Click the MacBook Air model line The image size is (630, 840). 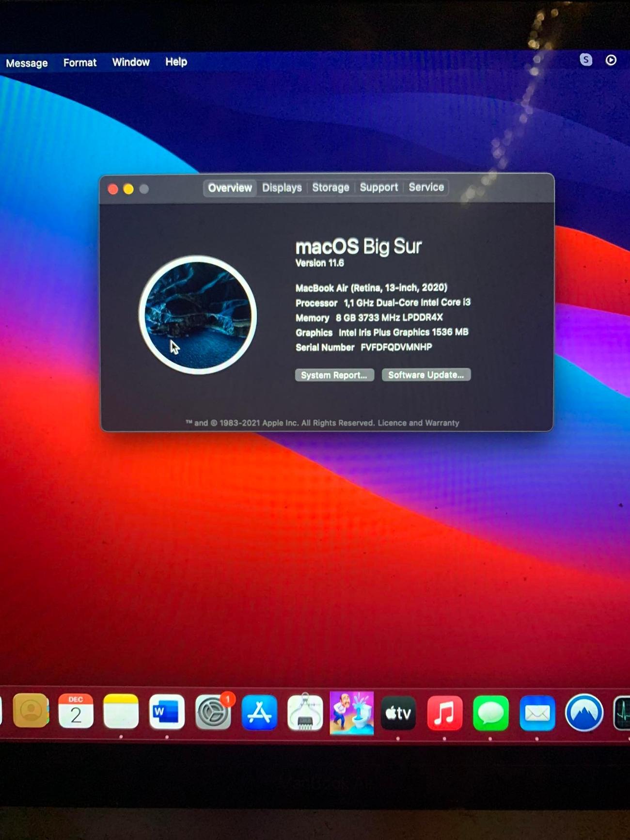(x=371, y=288)
